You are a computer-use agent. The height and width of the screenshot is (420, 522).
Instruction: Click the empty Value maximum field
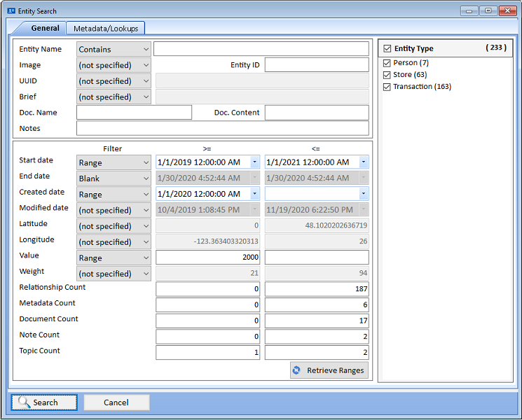coord(317,257)
